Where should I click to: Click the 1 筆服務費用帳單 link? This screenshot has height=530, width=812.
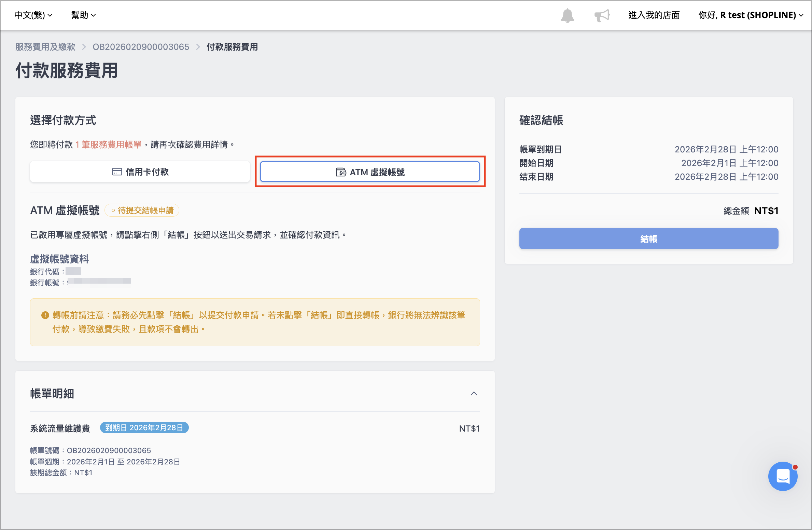108,145
